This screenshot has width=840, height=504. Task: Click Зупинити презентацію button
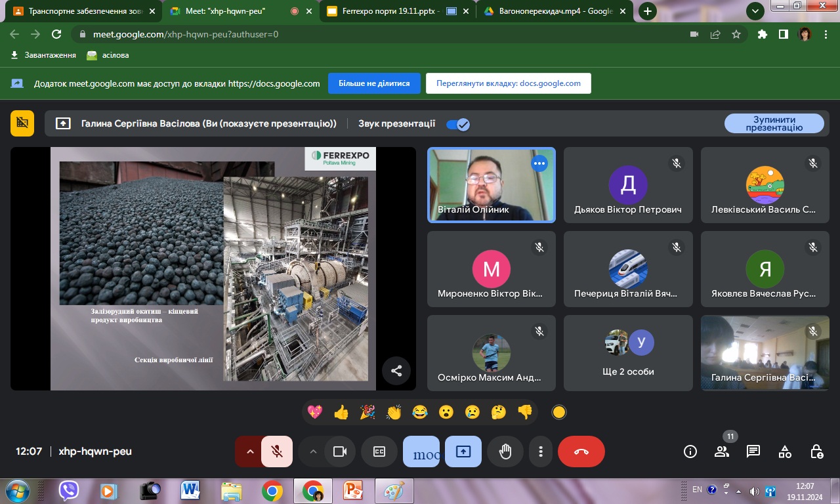(x=774, y=123)
